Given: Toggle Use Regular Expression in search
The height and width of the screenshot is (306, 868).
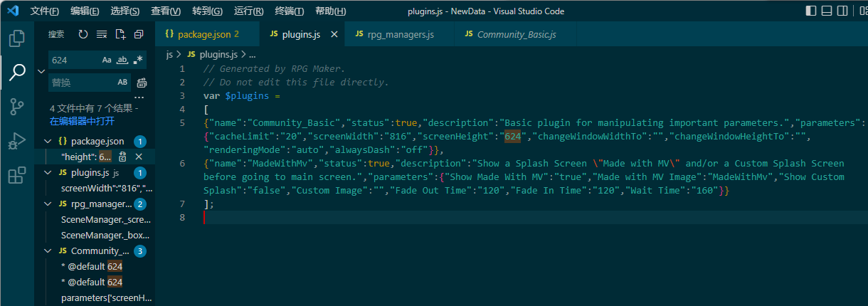Looking at the screenshot, I should (138, 60).
